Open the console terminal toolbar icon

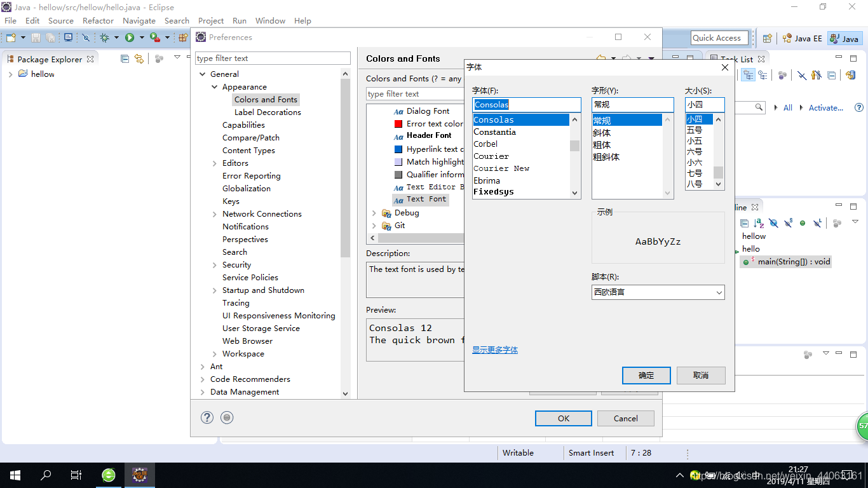click(x=69, y=37)
